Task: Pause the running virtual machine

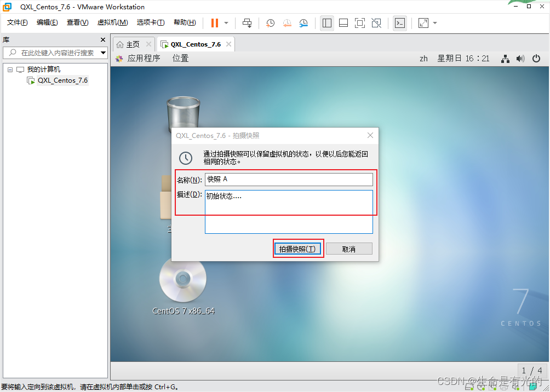Action: [215, 23]
